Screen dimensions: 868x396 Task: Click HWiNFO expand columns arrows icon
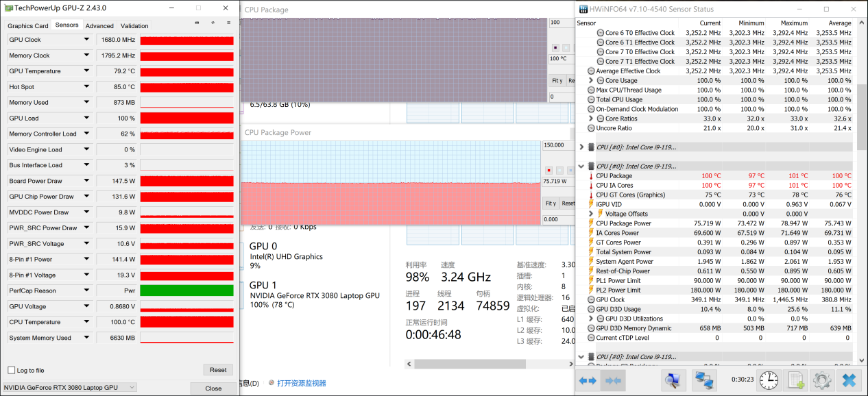click(x=588, y=380)
